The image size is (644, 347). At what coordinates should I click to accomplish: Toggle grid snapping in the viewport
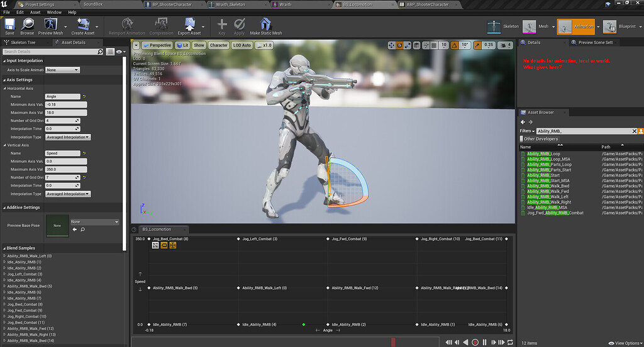434,45
